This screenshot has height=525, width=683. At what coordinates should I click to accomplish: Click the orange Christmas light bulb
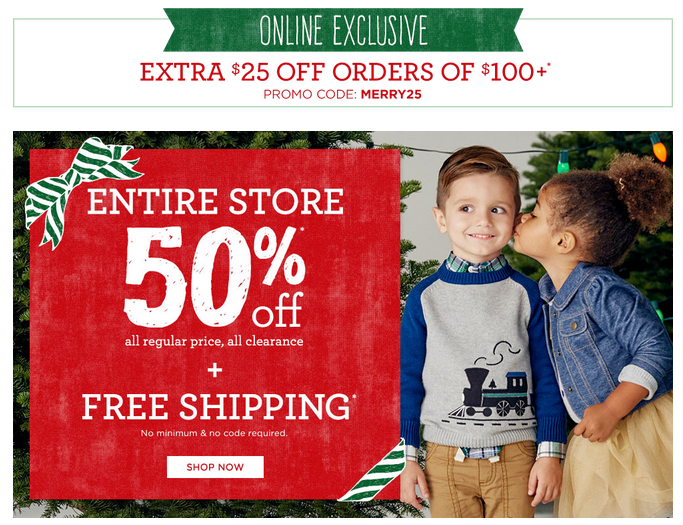(x=659, y=148)
